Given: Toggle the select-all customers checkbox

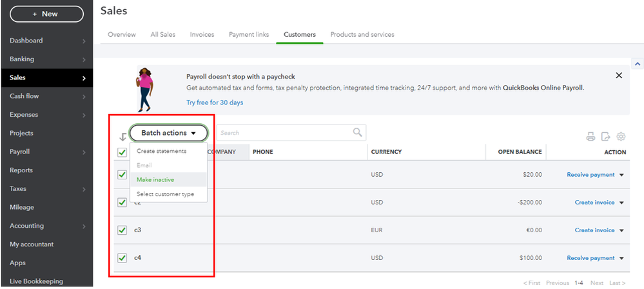Looking at the screenshot, I should [x=122, y=152].
